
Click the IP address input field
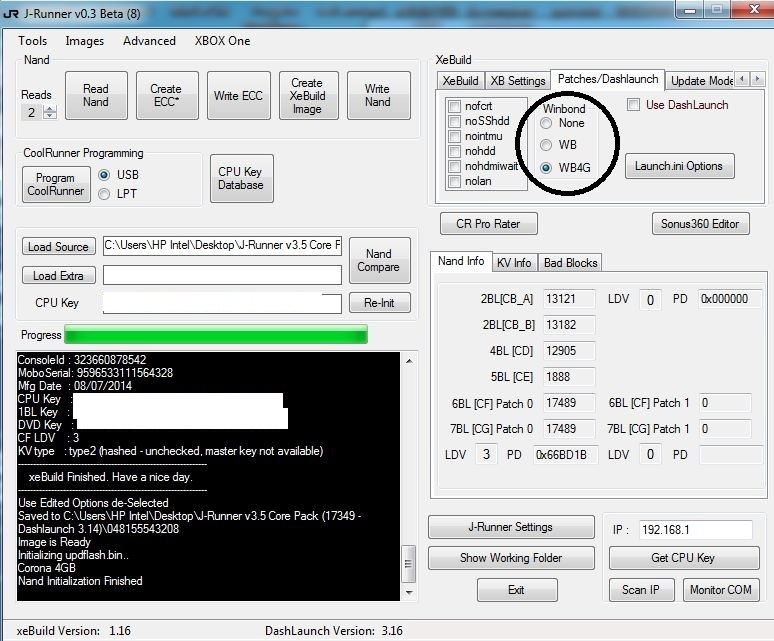click(x=695, y=530)
